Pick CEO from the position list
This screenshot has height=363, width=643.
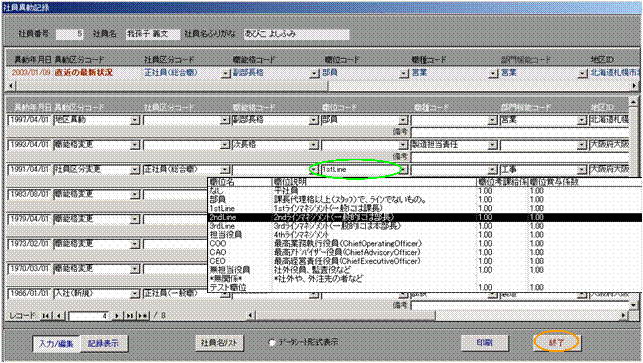pyautogui.click(x=424, y=261)
